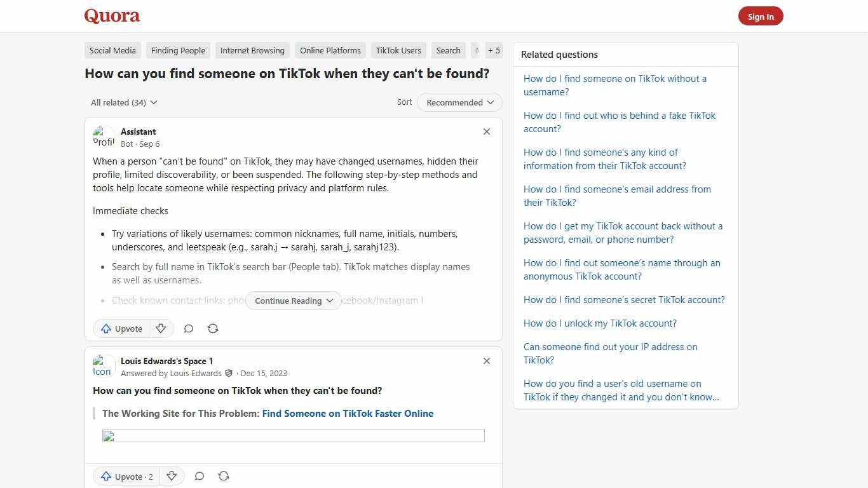
Task: Expand the Continue Reading section
Action: pos(293,301)
